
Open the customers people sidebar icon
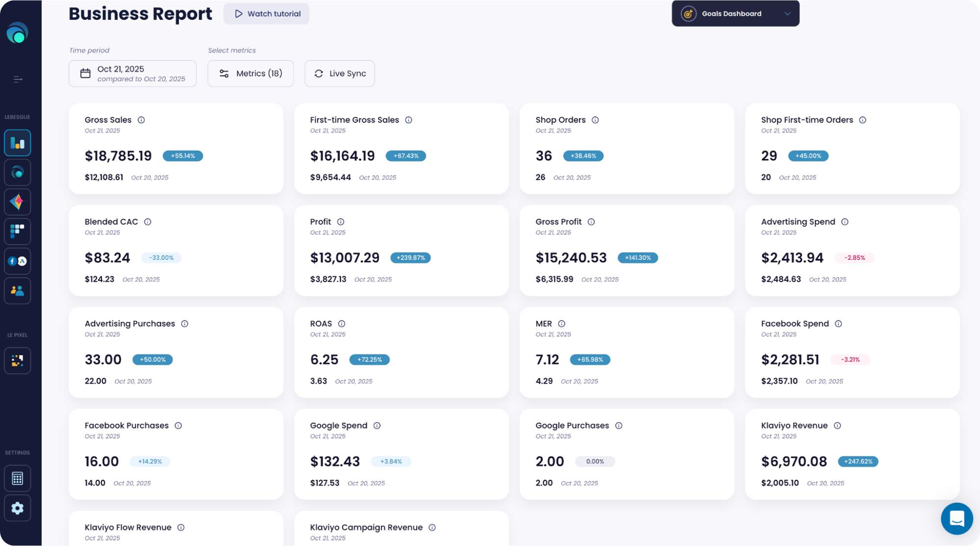[x=18, y=291]
